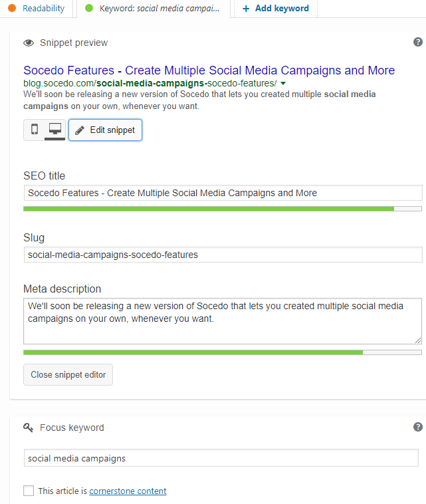Open help for Snippet preview section

[417, 42]
